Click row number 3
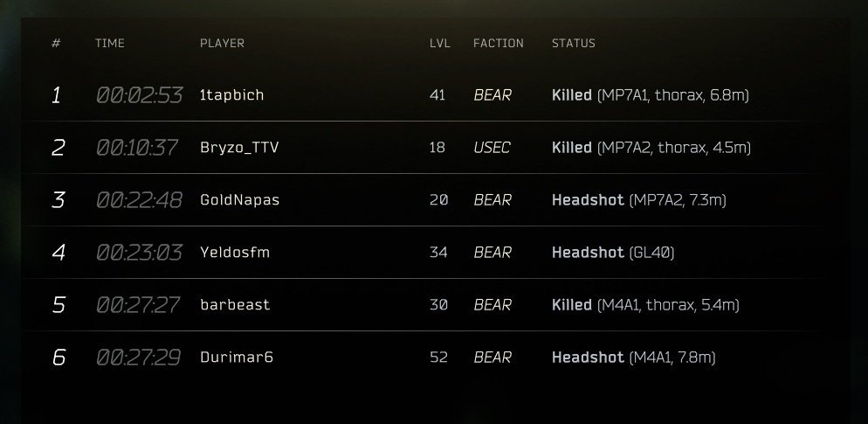 59,200
